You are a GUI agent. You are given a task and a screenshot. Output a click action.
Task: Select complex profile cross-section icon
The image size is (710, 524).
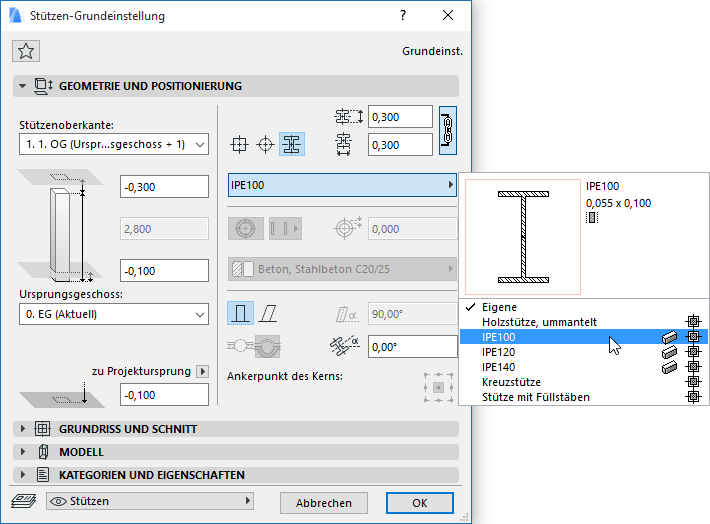(292, 144)
